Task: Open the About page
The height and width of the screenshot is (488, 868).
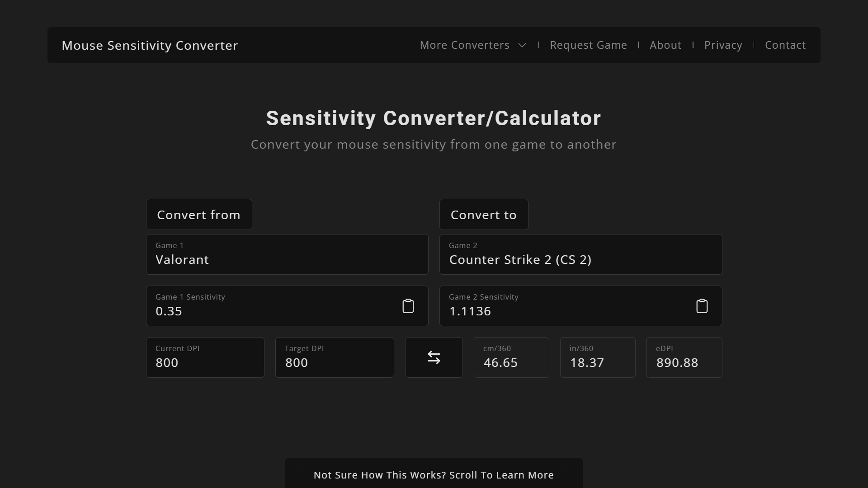Action: (x=665, y=45)
